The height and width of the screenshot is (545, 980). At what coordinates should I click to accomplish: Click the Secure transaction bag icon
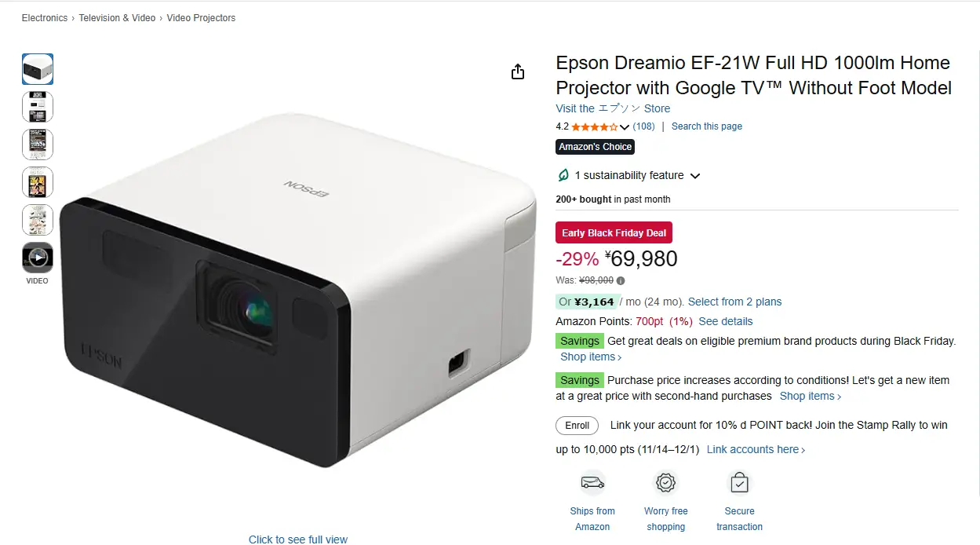tap(739, 482)
